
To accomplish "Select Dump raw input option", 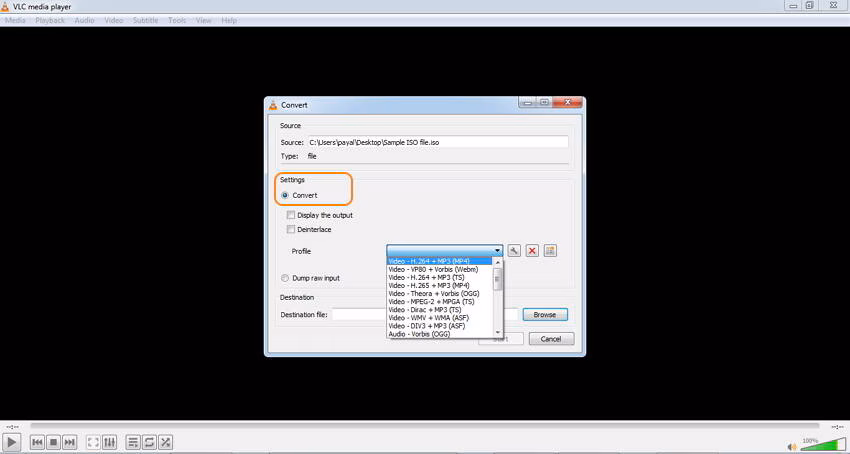I will click(x=285, y=278).
